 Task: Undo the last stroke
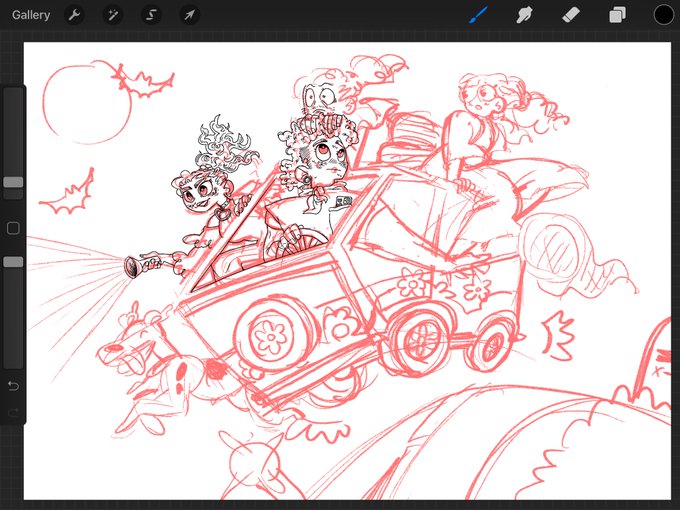point(13,386)
